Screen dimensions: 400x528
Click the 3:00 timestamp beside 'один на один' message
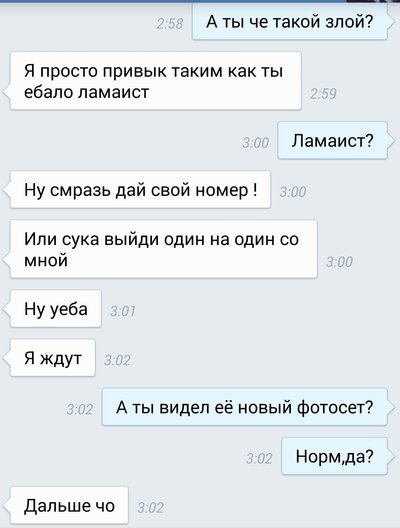point(339,262)
